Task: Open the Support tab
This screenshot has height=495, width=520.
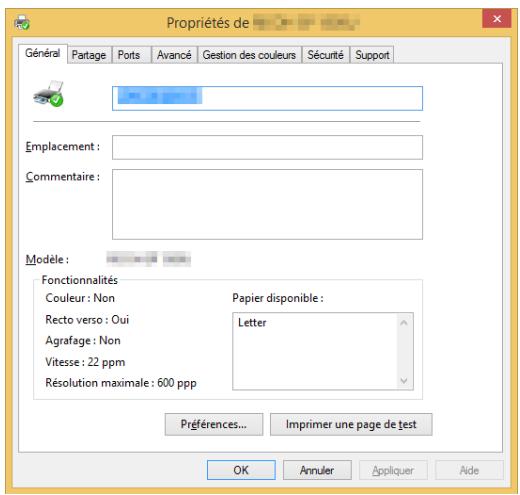Action: pos(372,55)
